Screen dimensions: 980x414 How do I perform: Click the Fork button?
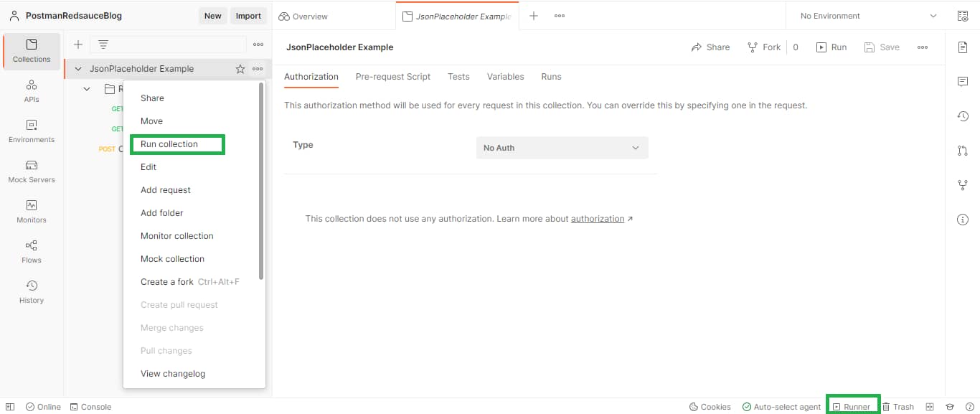click(764, 47)
